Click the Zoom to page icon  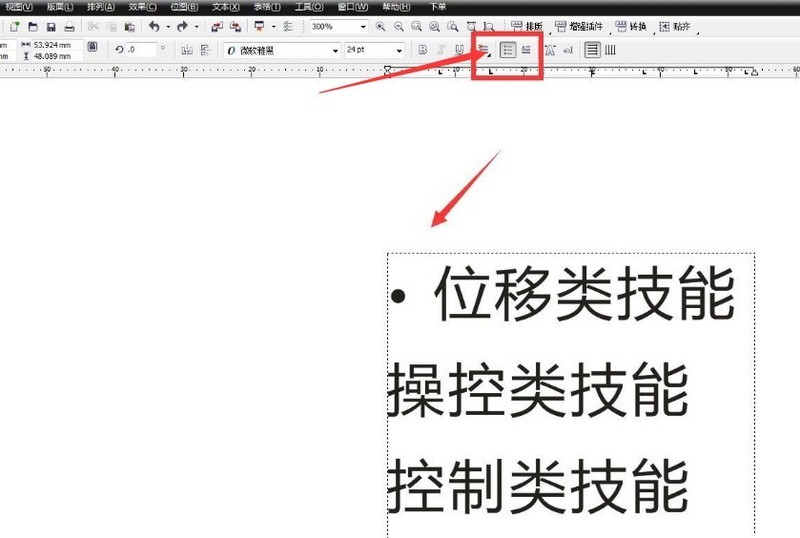pyautogui.click(x=453, y=27)
